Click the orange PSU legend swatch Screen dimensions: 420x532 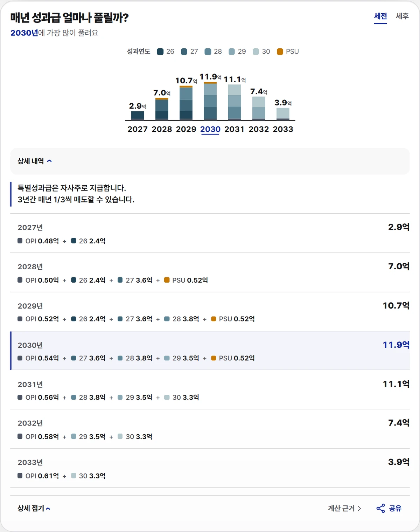[x=280, y=51]
